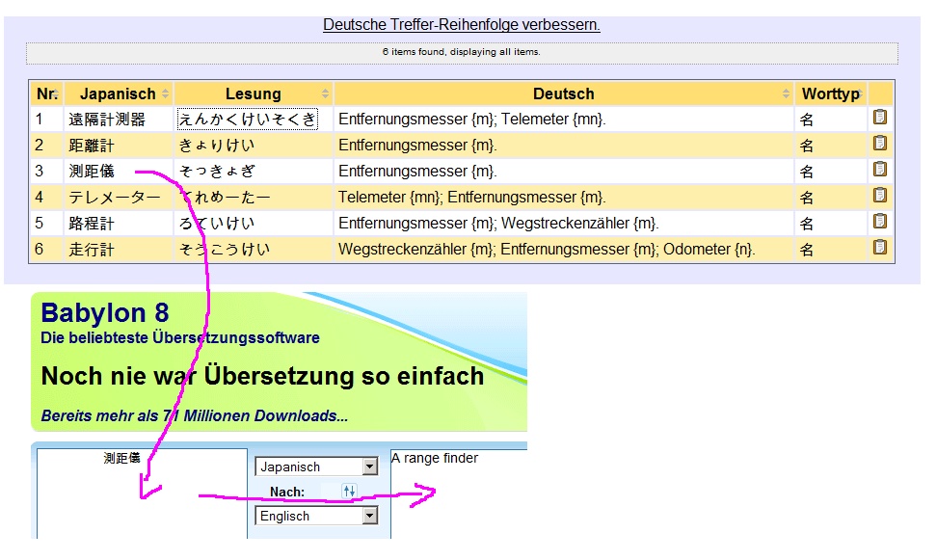Open the Englisch target language dropdown
This screenshot has width=937, height=560.
(x=317, y=516)
